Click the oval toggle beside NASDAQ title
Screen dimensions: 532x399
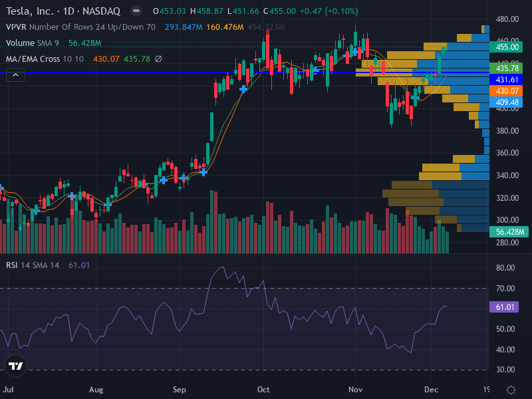coord(136,11)
